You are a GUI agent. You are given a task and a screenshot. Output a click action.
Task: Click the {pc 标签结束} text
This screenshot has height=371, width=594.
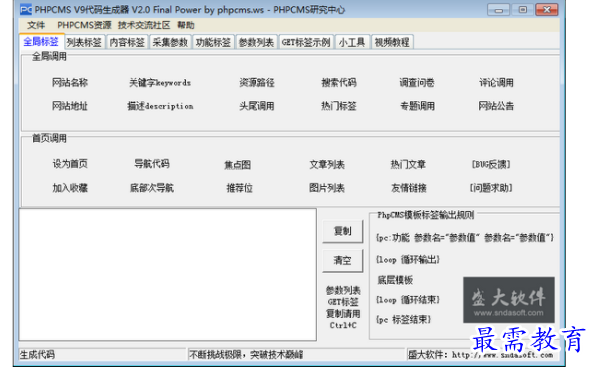[x=403, y=320]
